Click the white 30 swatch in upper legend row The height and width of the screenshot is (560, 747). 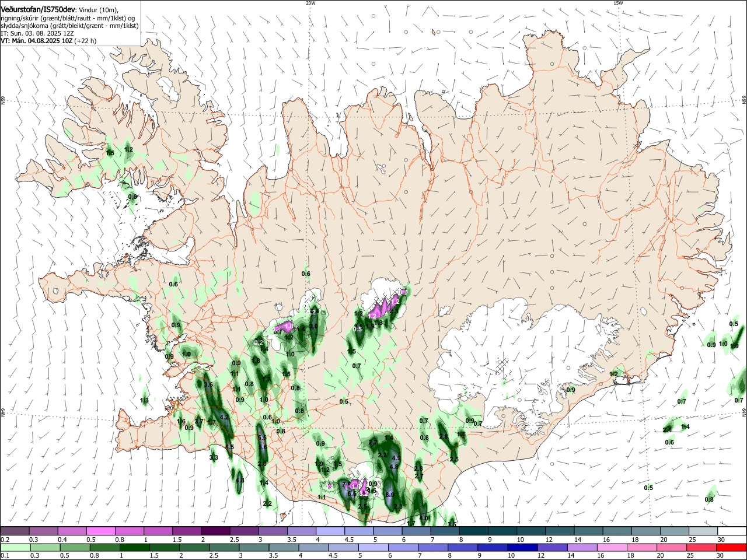[731, 531]
